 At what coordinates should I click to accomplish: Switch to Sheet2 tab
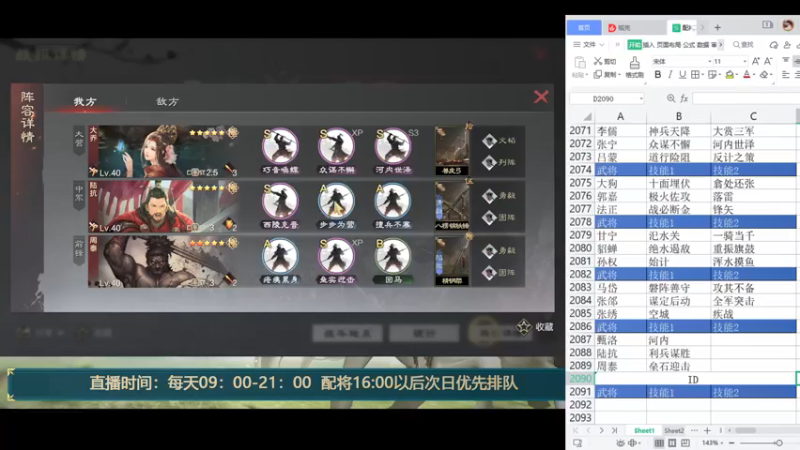pos(673,431)
